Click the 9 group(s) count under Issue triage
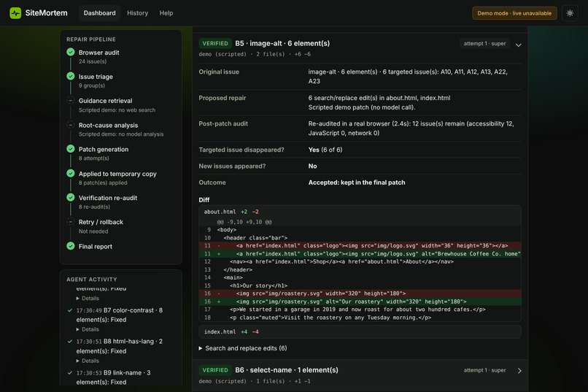This screenshot has width=588, height=392. click(91, 85)
